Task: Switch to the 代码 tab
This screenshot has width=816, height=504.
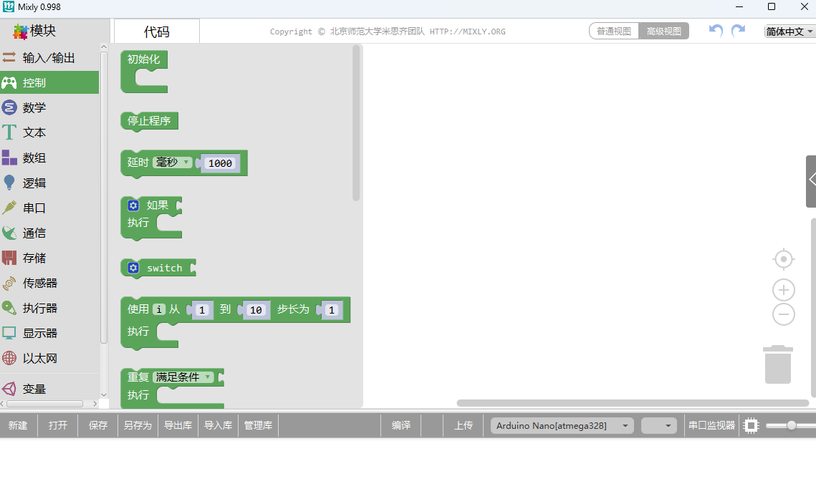Action: coord(156,31)
